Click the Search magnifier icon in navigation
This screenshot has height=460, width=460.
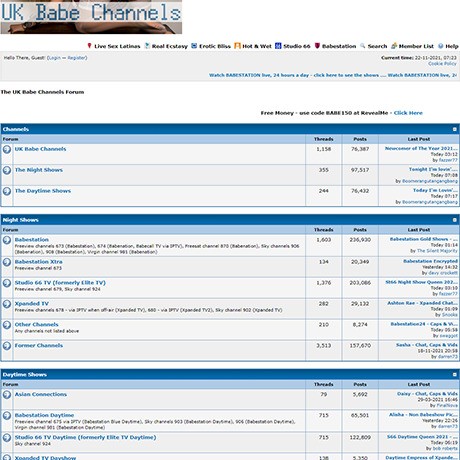click(363, 46)
